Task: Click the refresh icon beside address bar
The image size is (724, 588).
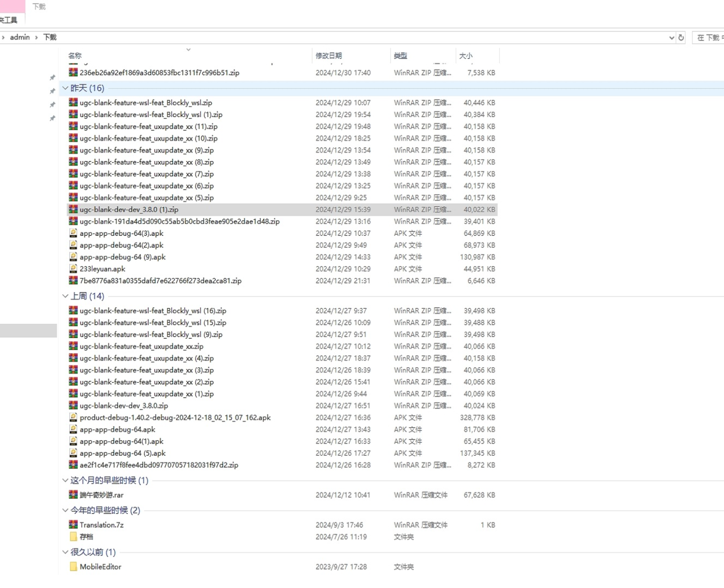Action: (x=681, y=37)
